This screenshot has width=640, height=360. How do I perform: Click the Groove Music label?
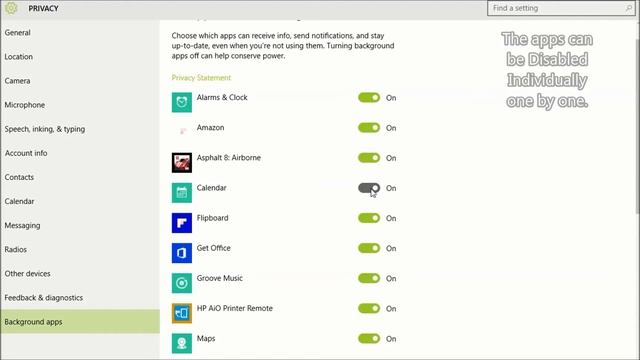220,278
